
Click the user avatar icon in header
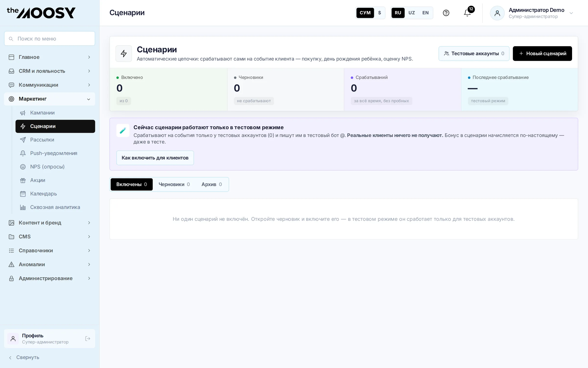497,13
